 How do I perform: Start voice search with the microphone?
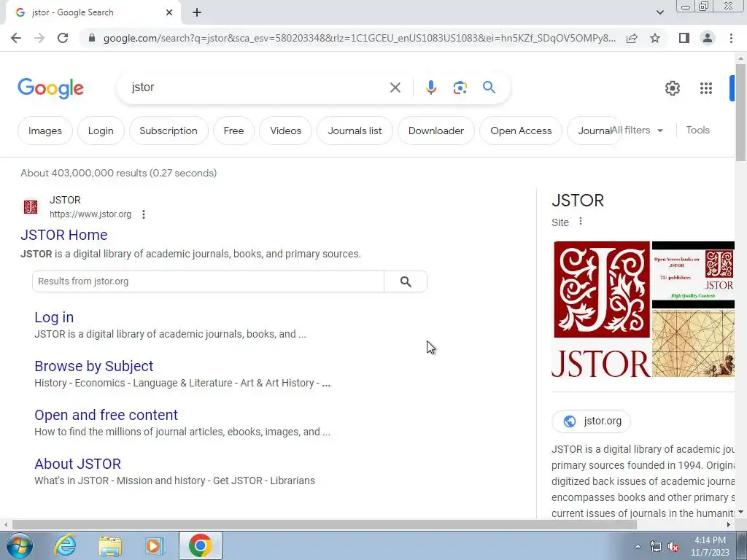tap(431, 87)
